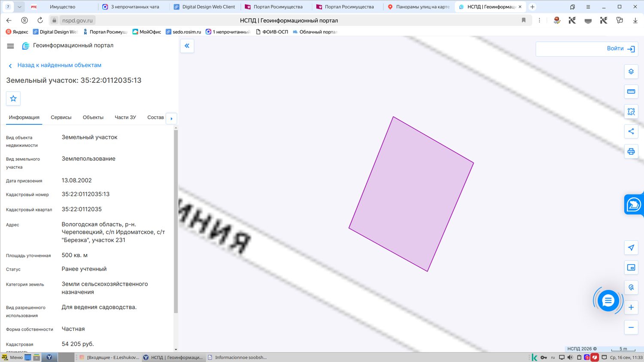644x362 pixels.
Task: Zoom out with the minus button
Action: 631,327
